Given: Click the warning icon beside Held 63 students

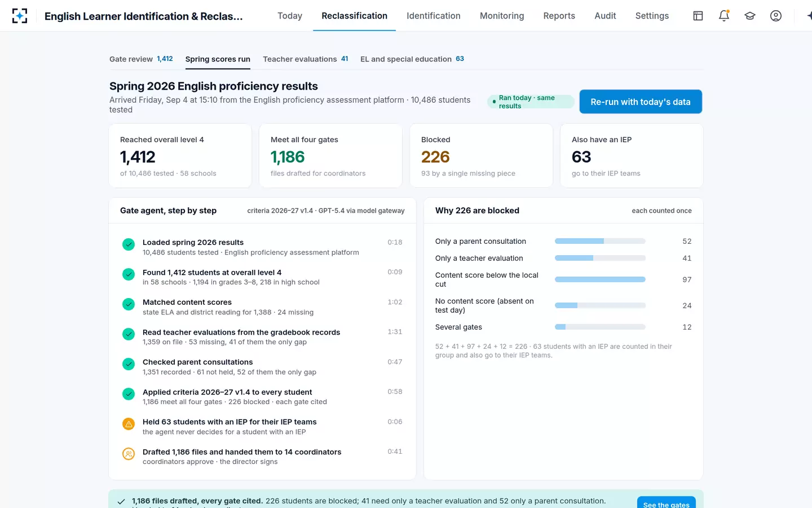Looking at the screenshot, I should pyautogui.click(x=129, y=424).
